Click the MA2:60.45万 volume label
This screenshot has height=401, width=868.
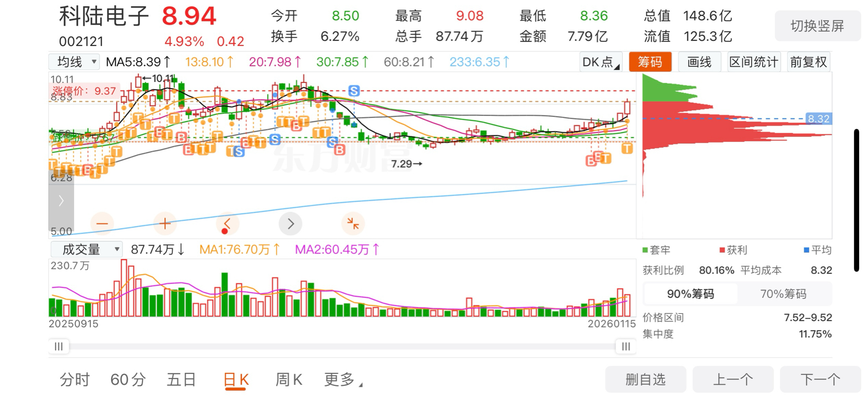click(x=337, y=250)
